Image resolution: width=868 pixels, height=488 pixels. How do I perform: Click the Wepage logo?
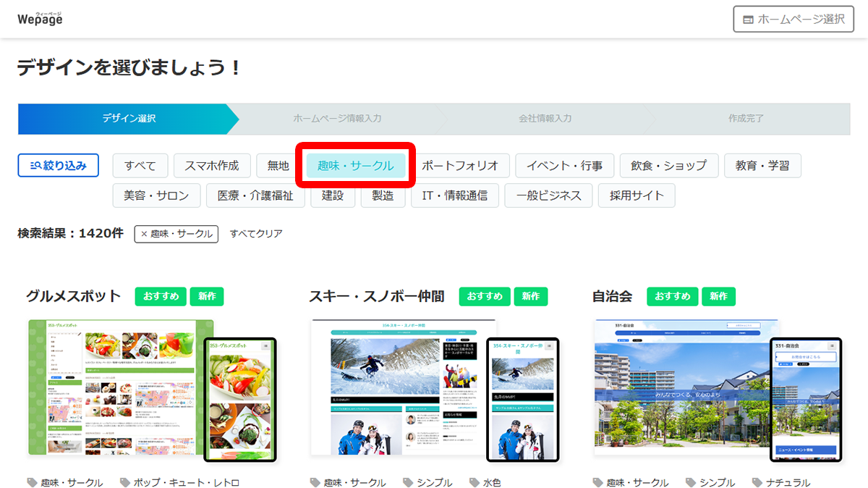point(41,19)
